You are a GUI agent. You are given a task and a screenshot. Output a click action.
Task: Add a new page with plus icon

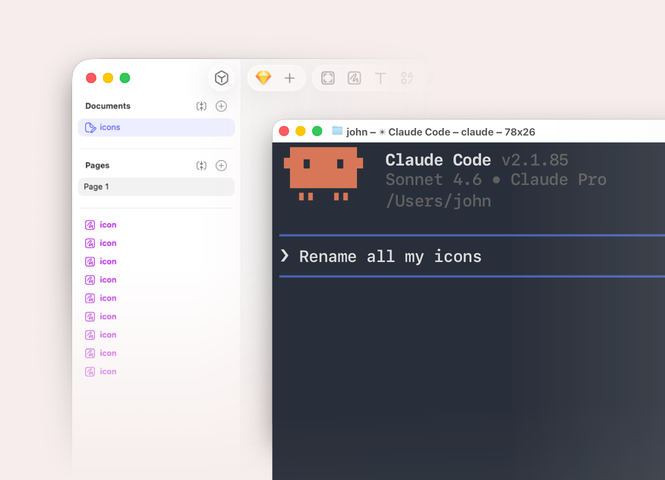tap(221, 165)
